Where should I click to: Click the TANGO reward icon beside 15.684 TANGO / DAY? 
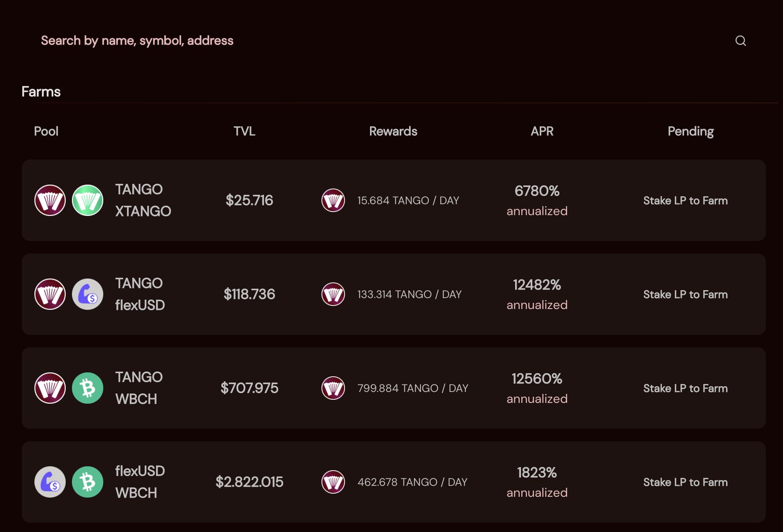[x=333, y=200]
